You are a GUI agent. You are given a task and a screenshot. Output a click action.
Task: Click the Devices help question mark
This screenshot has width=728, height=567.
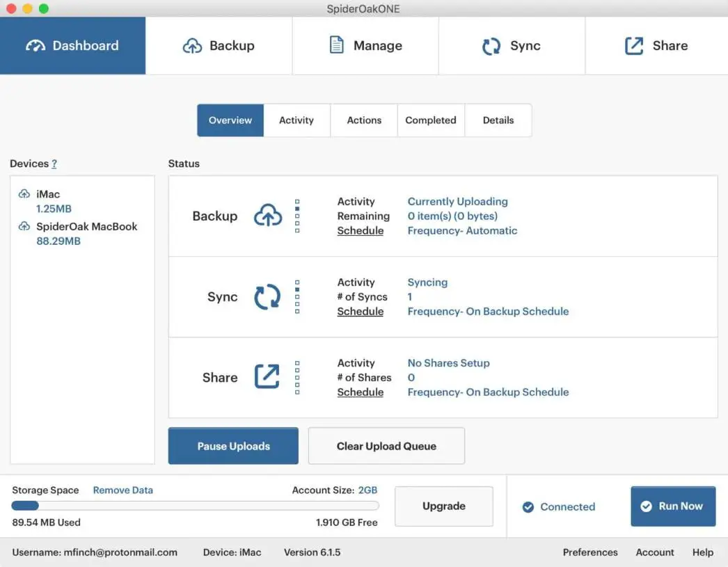54,163
